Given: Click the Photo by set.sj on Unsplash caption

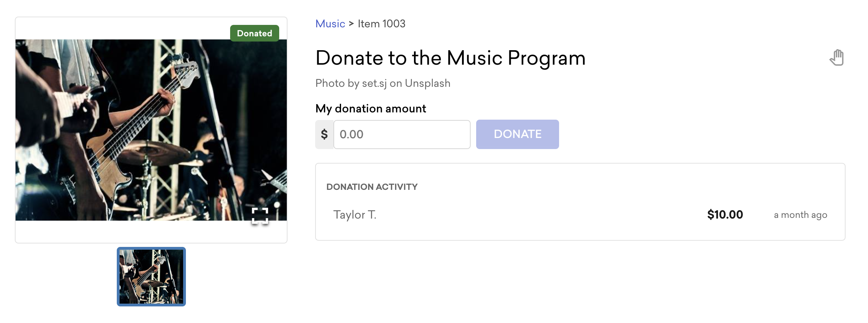Looking at the screenshot, I should coord(383,83).
